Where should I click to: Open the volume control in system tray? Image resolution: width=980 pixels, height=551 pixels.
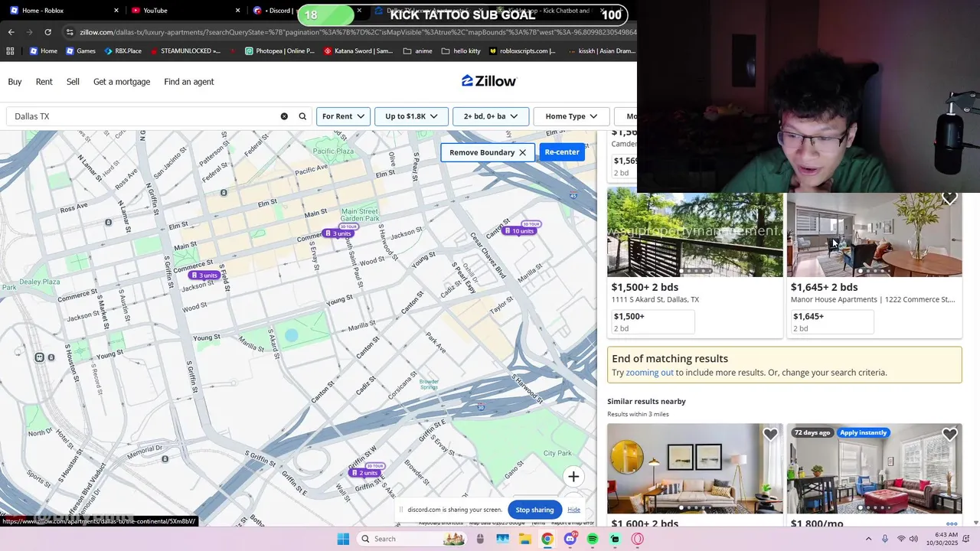point(913,539)
